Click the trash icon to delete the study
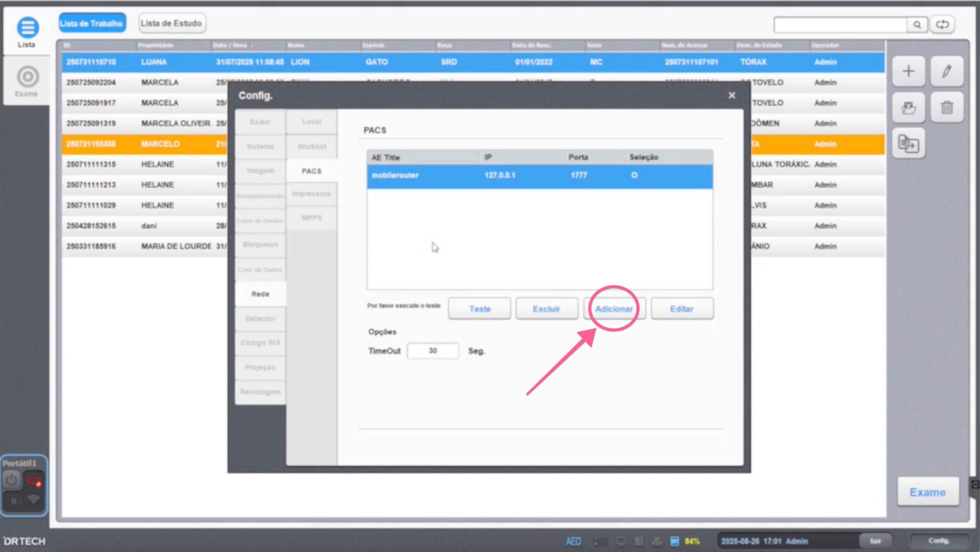The width and height of the screenshot is (980, 552). [x=947, y=107]
